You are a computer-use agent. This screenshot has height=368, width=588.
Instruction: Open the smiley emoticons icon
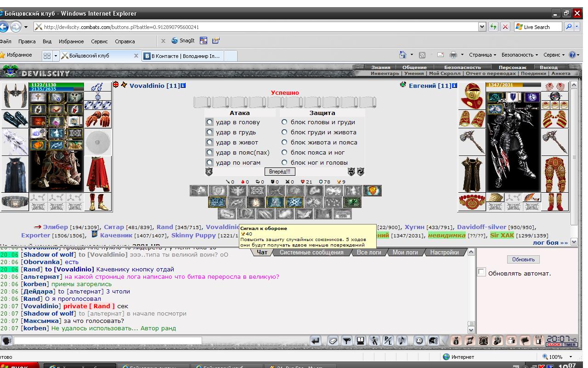pyautogui.click(x=419, y=341)
